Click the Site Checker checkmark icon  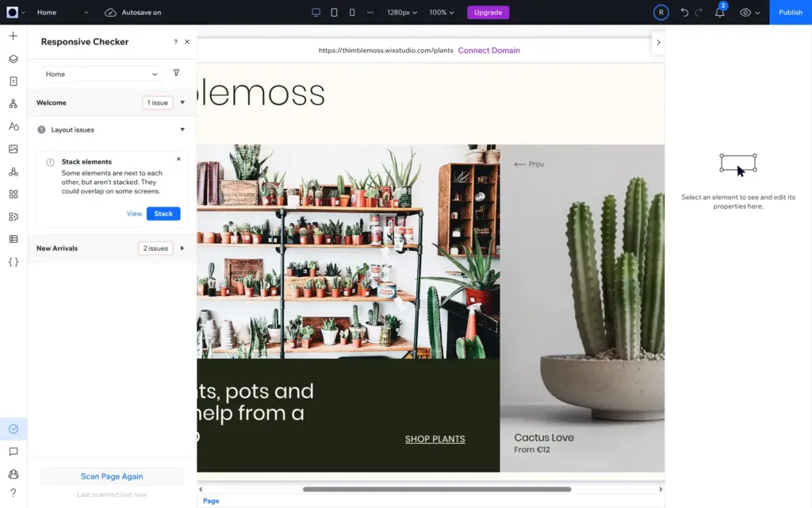13,429
